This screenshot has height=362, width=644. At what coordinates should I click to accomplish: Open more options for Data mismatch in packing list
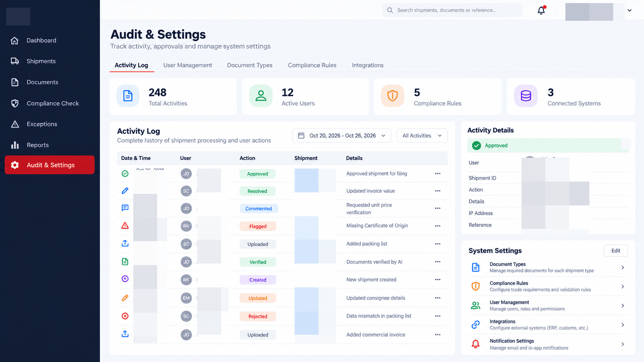[x=438, y=316]
